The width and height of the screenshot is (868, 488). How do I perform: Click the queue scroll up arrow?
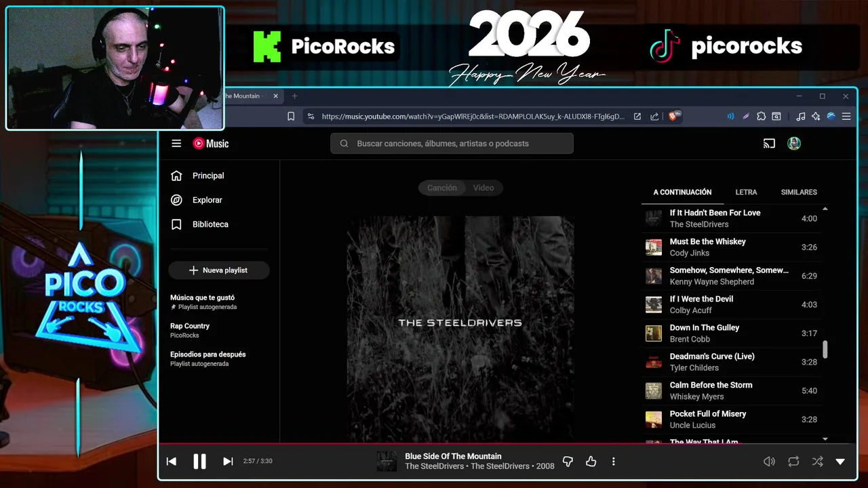[x=825, y=209]
